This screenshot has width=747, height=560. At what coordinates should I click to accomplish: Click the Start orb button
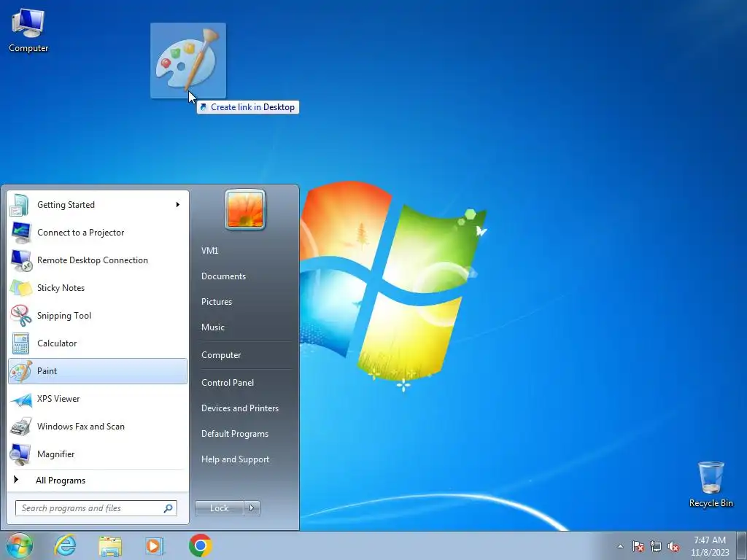tap(19, 545)
